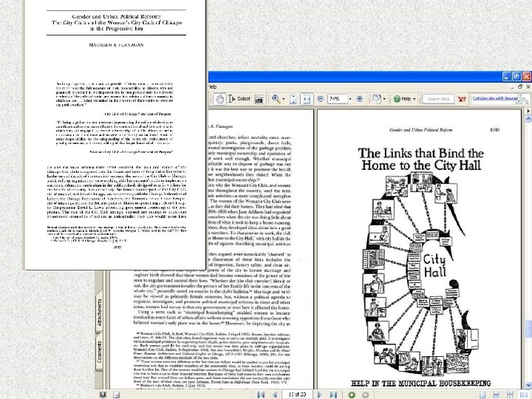The image size is (532, 399).
Task: Open the rotate view dropdown arrow
Action: [x=384, y=99]
